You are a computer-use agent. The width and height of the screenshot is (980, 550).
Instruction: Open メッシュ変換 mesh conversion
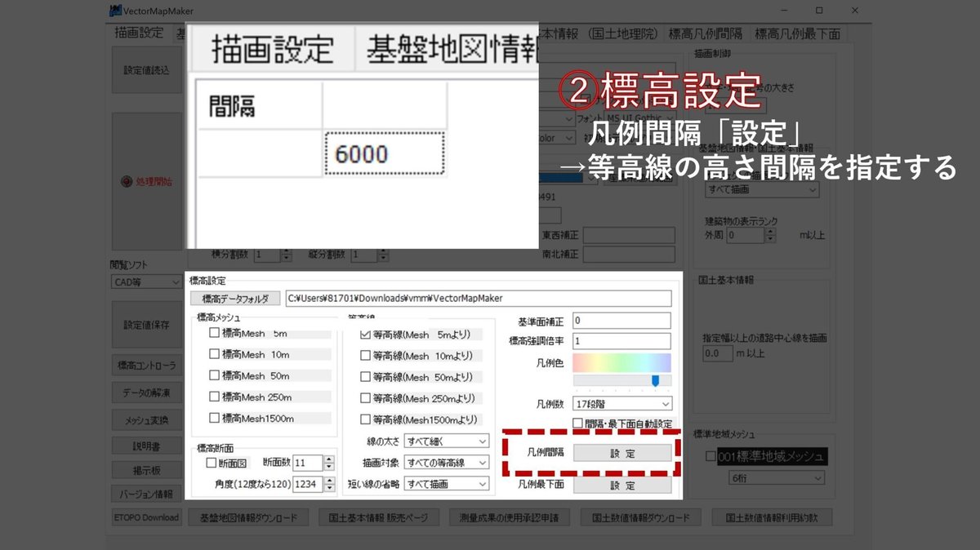145,419
